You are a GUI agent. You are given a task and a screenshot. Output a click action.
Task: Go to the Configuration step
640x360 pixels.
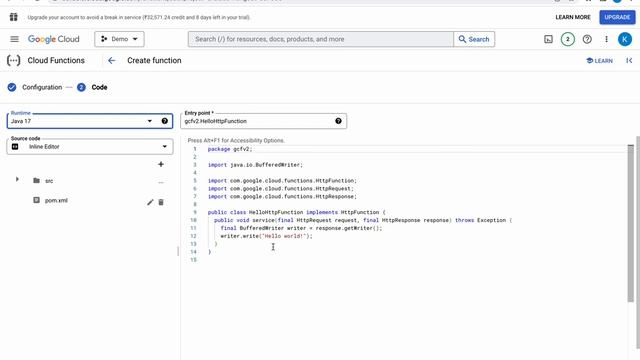(35, 87)
